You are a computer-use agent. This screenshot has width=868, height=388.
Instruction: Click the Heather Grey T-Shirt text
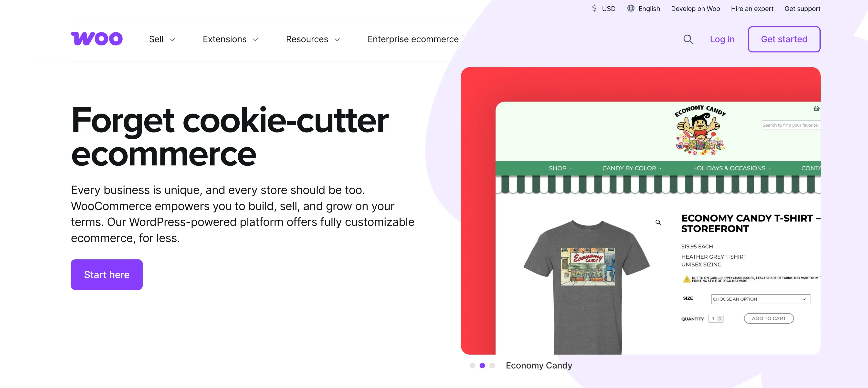point(714,257)
